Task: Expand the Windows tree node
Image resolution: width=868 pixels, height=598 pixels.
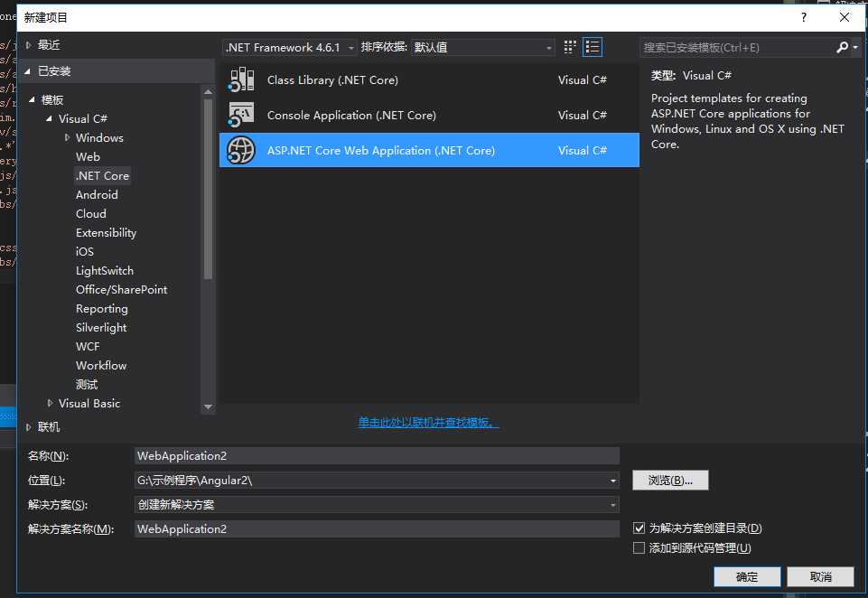Action: pyautogui.click(x=67, y=137)
